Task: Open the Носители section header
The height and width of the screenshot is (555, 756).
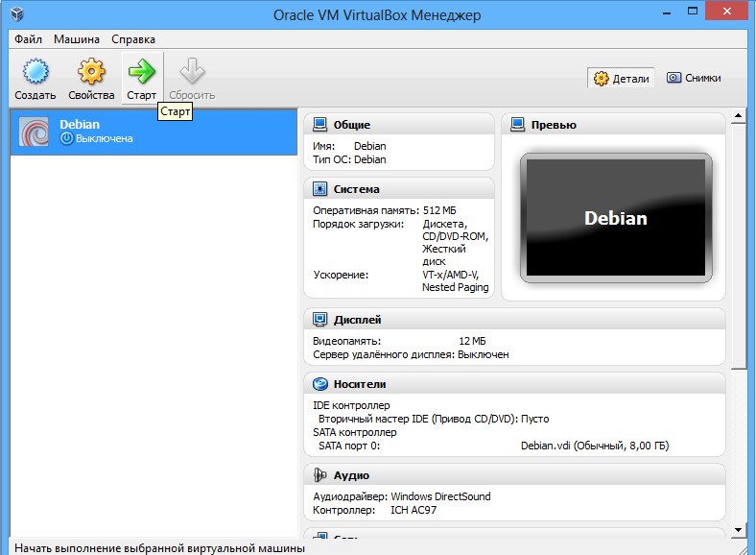Action: tap(515, 384)
